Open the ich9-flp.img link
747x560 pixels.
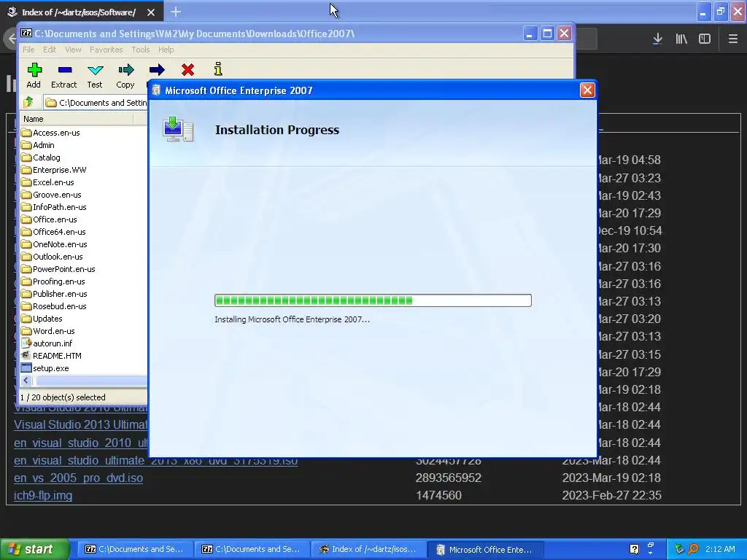coord(43,495)
